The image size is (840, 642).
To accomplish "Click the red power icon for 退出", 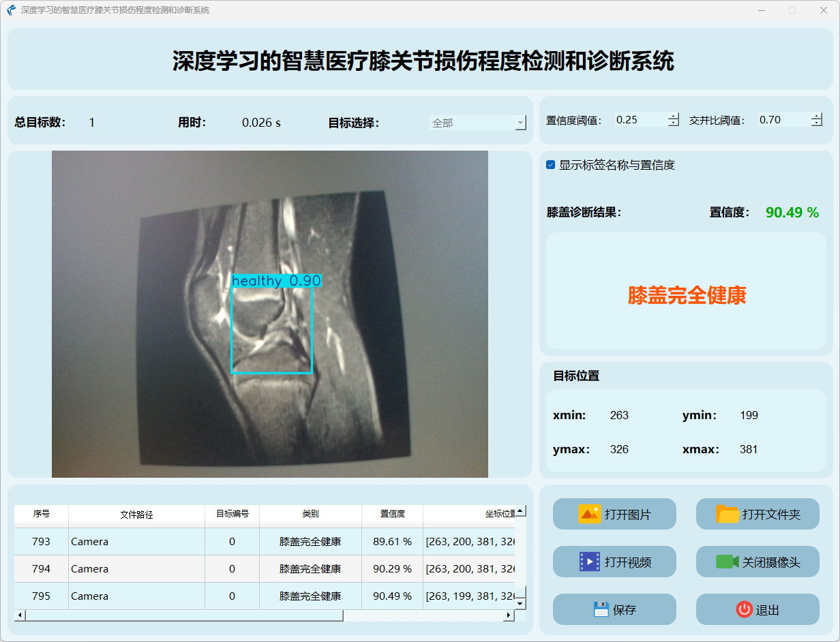I will tap(744, 609).
